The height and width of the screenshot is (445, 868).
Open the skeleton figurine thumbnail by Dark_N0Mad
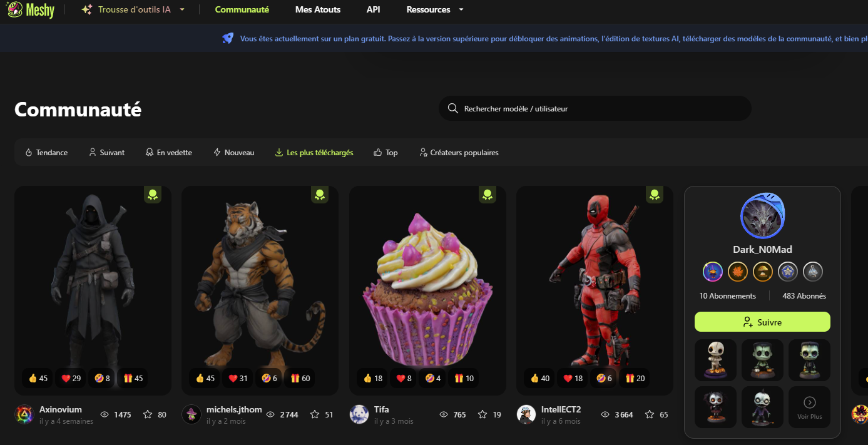pyautogui.click(x=715, y=360)
